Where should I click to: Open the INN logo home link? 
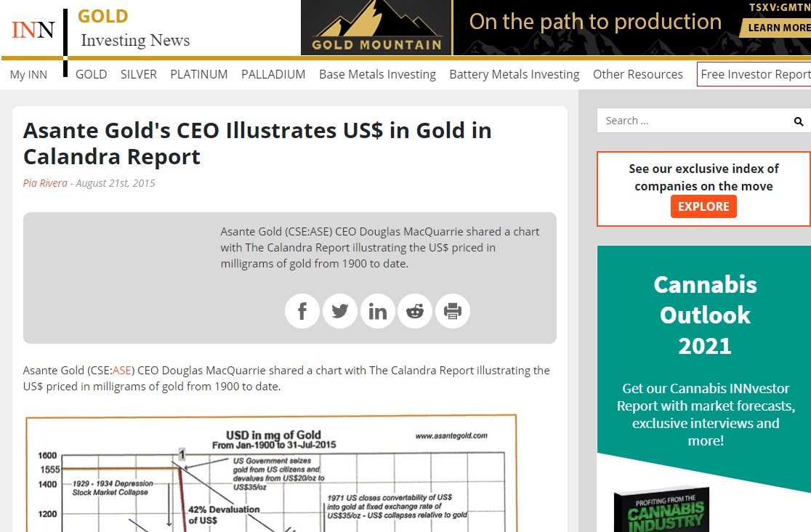[x=33, y=30]
